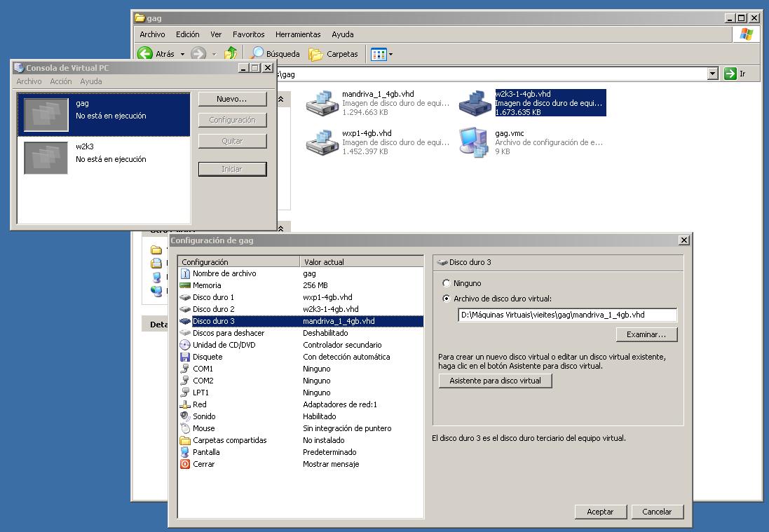
Task: Click Asistente para disco virtual button
Action: pos(495,381)
